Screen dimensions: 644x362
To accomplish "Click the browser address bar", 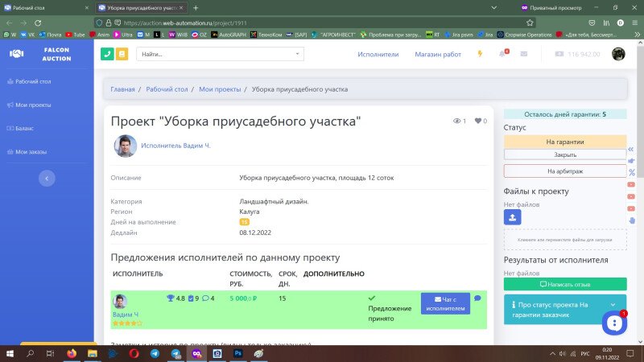I will point(314,23).
